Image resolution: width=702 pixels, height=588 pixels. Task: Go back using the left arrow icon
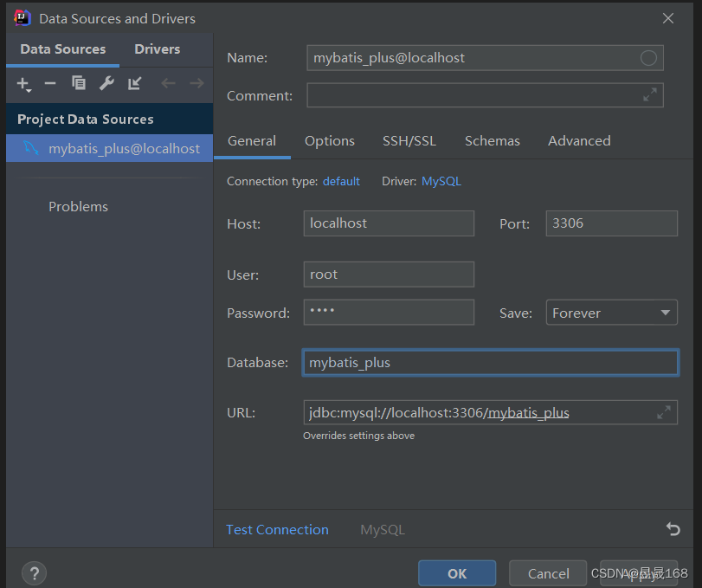click(168, 83)
